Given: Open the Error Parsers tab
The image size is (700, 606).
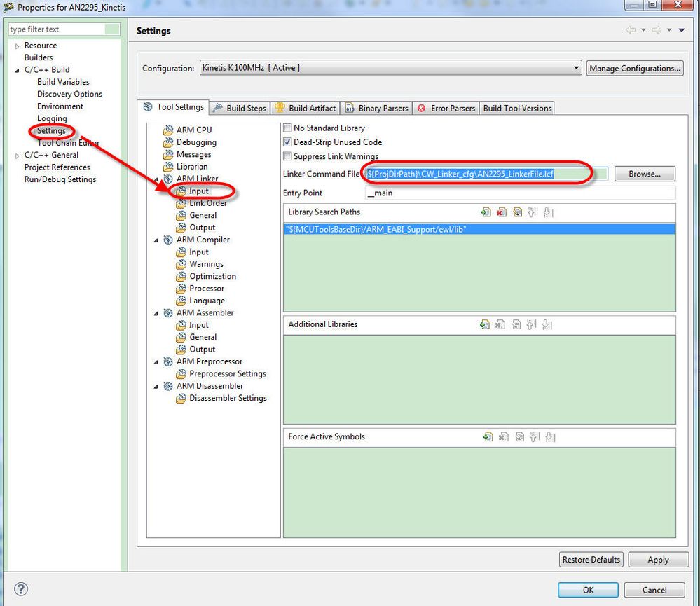Looking at the screenshot, I should [x=446, y=108].
